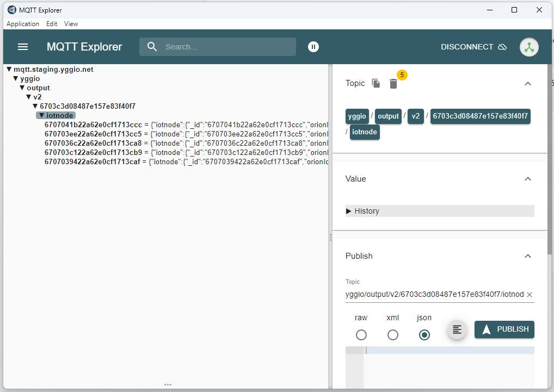
Task: Select the json payload format
Action: (424, 335)
